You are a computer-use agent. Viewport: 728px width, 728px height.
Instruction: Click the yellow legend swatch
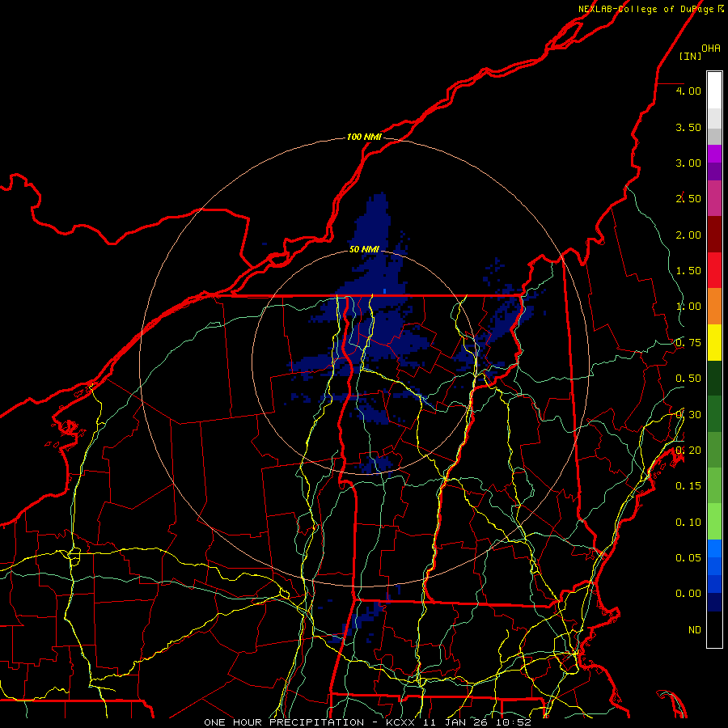tap(714, 342)
